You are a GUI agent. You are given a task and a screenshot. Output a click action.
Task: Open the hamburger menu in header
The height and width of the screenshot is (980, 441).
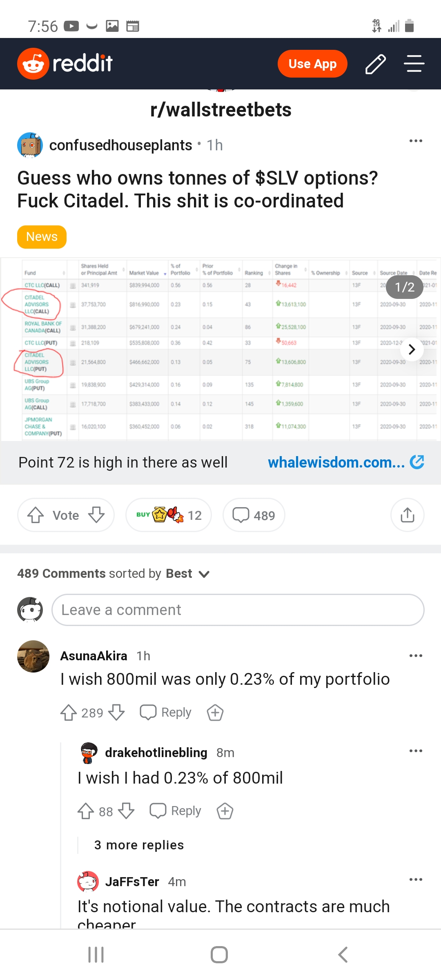click(414, 64)
